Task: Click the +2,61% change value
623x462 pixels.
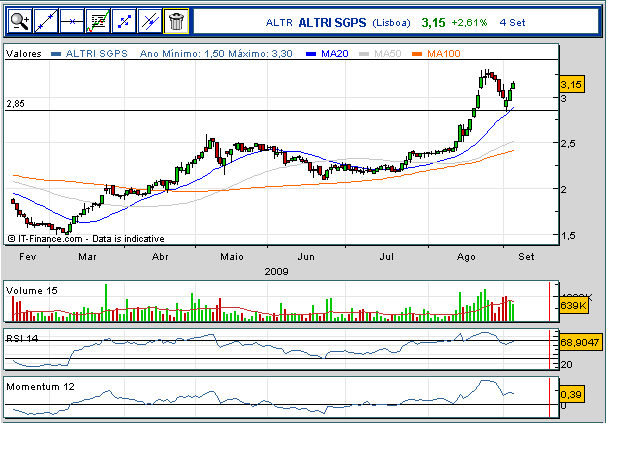Action: [x=469, y=23]
